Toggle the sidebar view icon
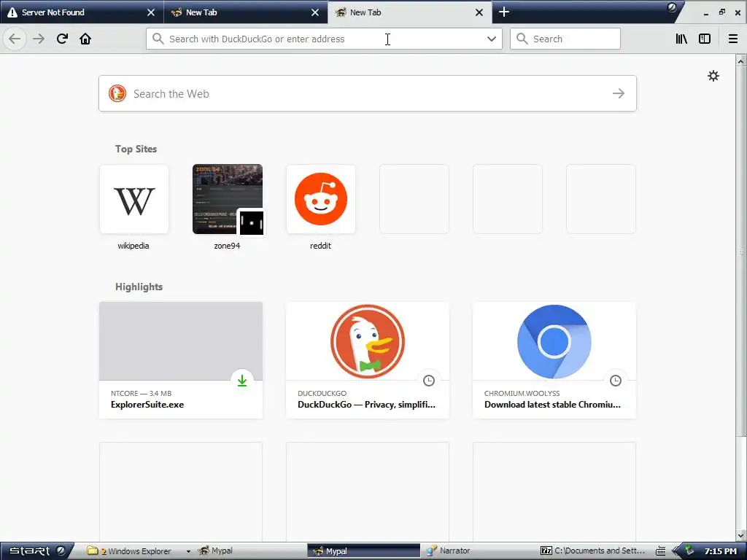This screenshot has width=747, height=560. [705, 39]
